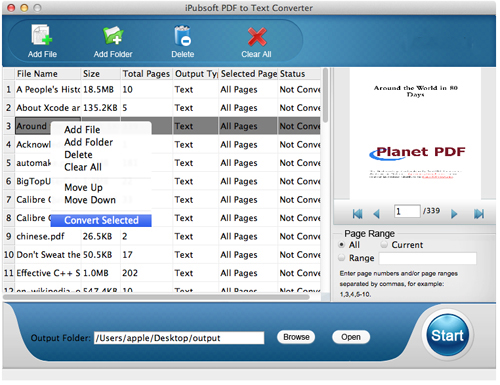Click the Size column header
The width and height of the screenshot is (500, 385).
[101, 74]
